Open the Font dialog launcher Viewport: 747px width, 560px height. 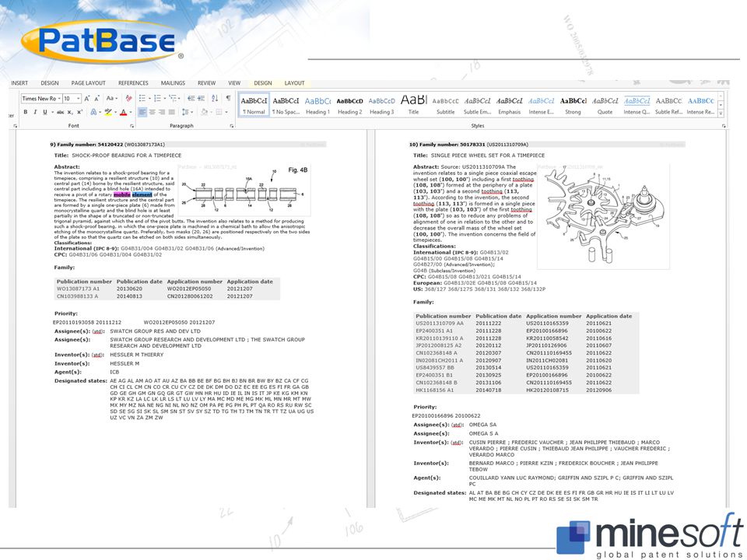tap(132, 126)
